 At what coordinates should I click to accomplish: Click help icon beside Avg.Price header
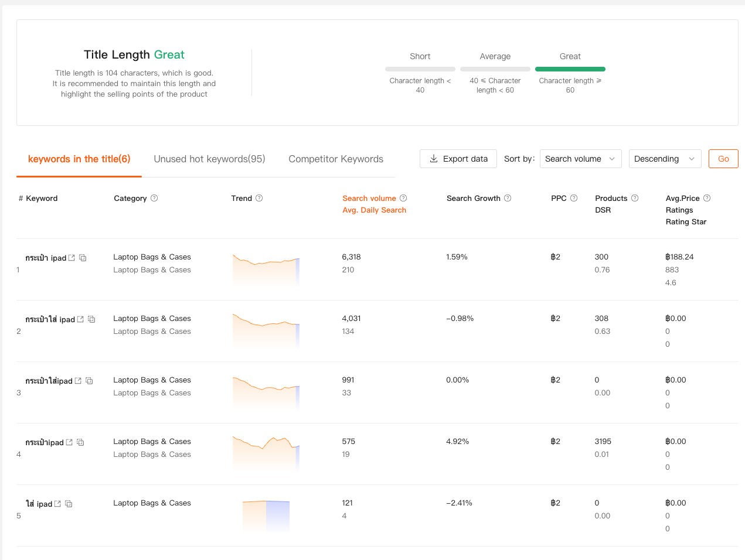coord(707,198)
